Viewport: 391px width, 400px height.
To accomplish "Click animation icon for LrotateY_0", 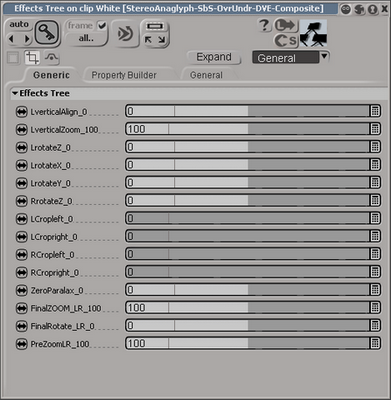I will point(22,183).
